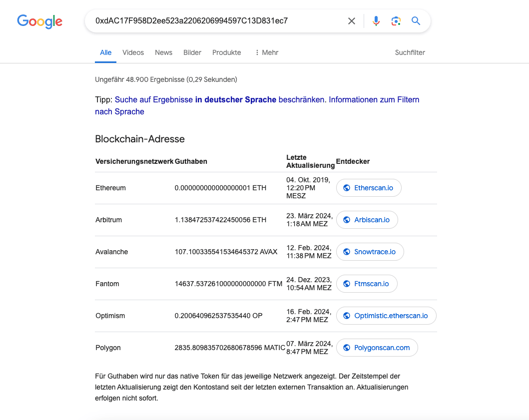Open the Etherscan.io explorer link
The image size is (529, 420).
pyautogui.click(x=369, y=188)
